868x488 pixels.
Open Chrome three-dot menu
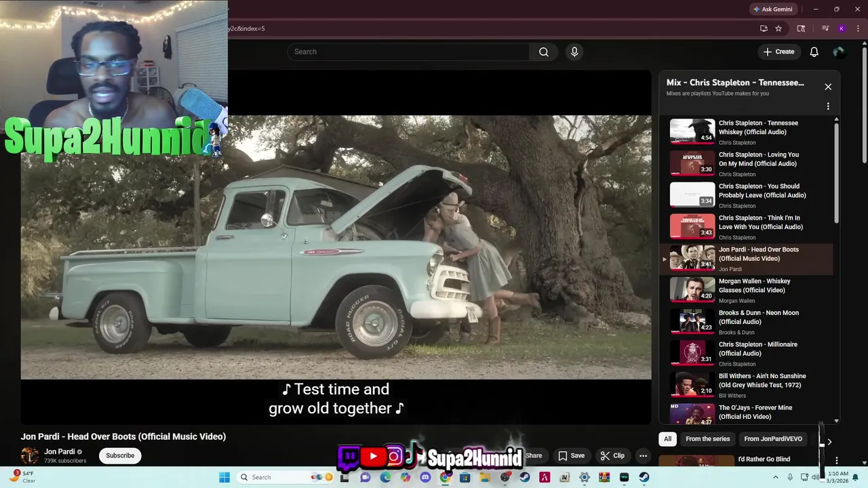point(858,28)
